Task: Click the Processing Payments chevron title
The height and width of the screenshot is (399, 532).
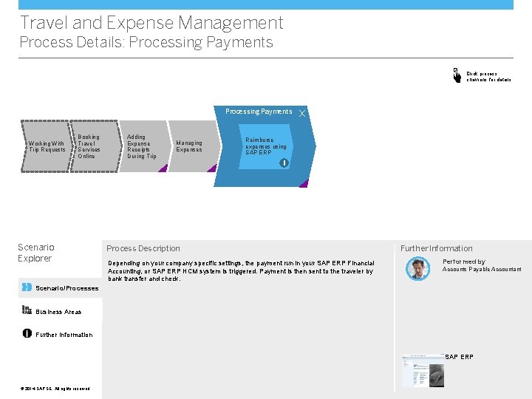Action: (259, 112)
